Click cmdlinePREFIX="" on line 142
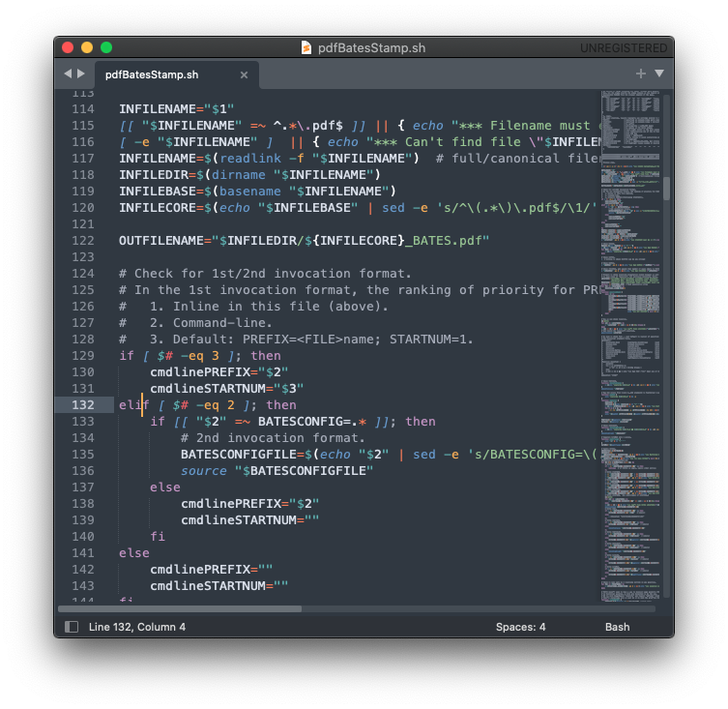Viewport: 728px width, 709px height. tap(212, 570)
